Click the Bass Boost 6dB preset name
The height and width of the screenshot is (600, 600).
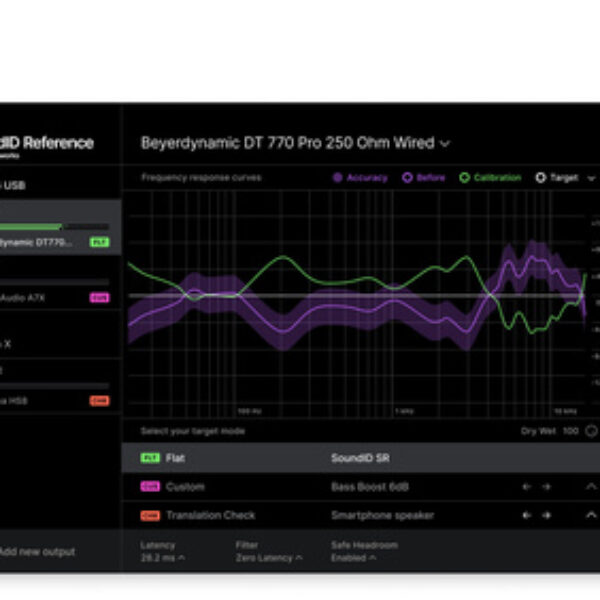tap(370, 487)
